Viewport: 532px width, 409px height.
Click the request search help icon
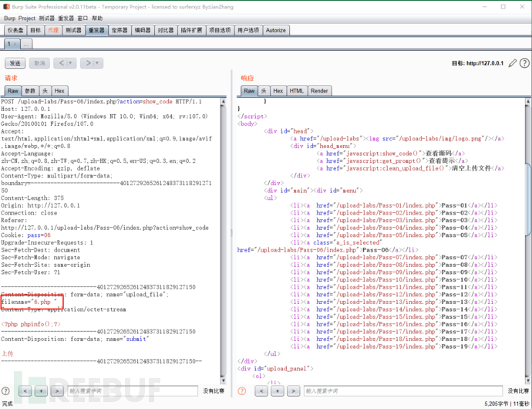click(7, 391)
